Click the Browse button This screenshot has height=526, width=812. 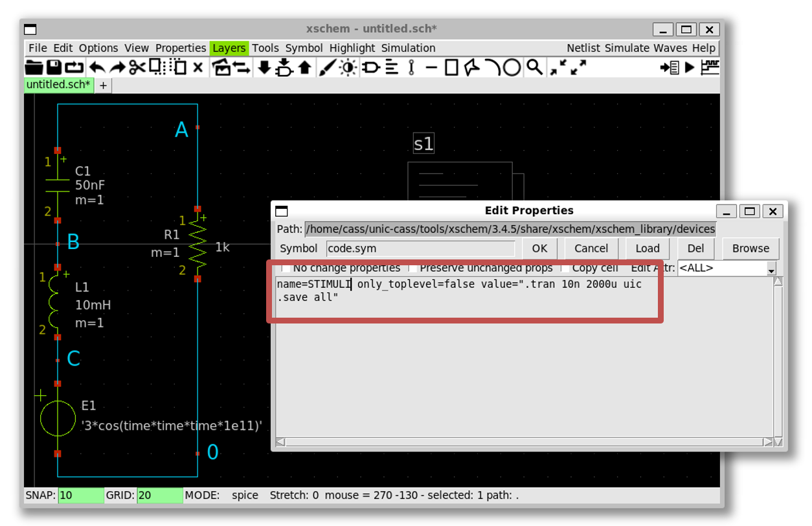[750, 248]
